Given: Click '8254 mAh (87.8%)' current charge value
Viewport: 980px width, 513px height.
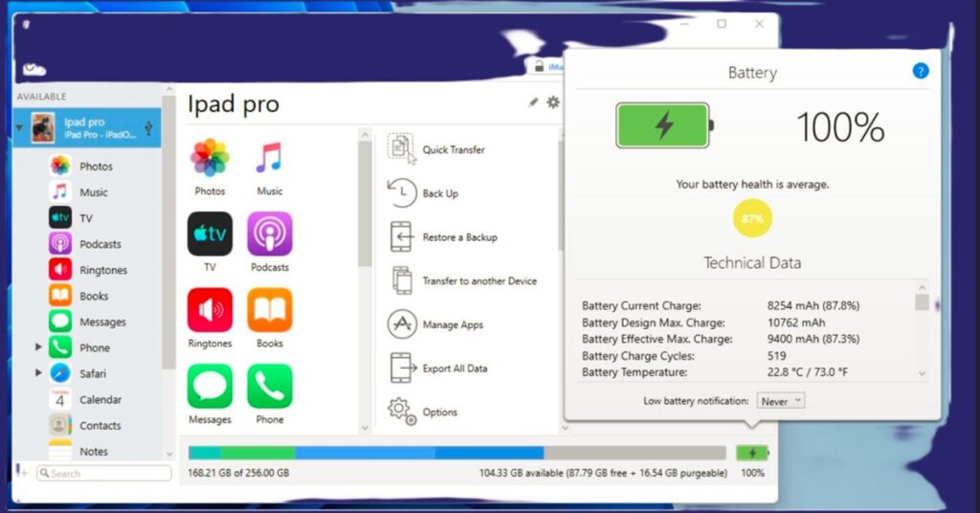Looking at the screenshot, I should pos(813,305).
